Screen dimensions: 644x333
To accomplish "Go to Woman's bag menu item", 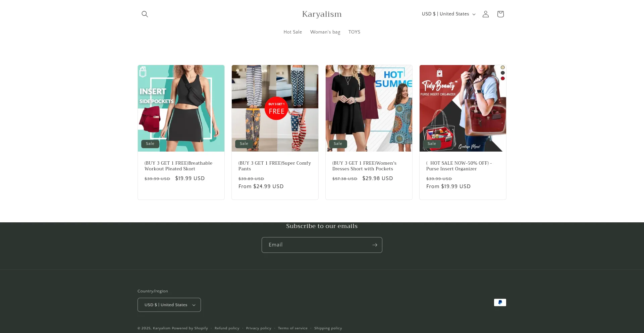I will (325, 32).
